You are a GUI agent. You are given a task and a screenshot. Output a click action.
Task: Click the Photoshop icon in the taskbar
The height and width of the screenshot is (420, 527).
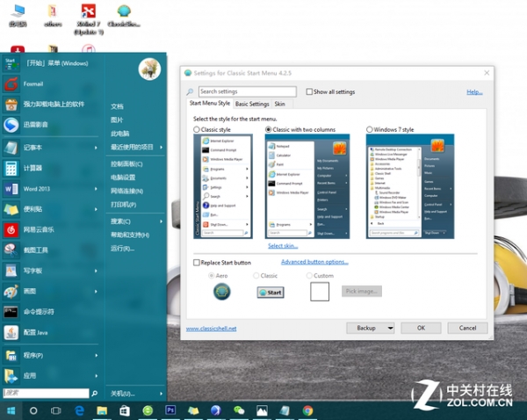click(x=170, y=410)
